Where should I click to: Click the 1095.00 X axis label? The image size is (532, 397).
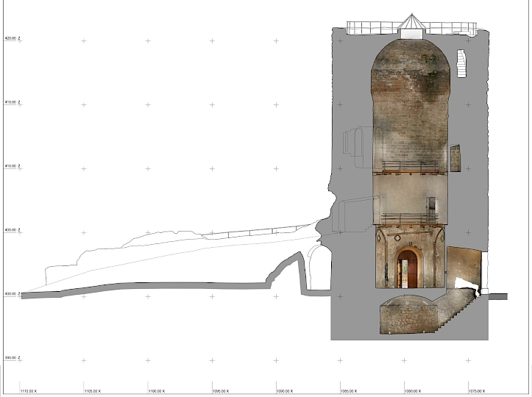click(221, 391)
